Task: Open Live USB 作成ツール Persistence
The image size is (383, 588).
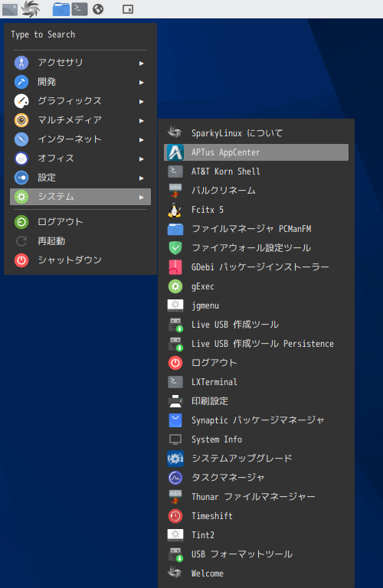Action: tap(256, 344)
